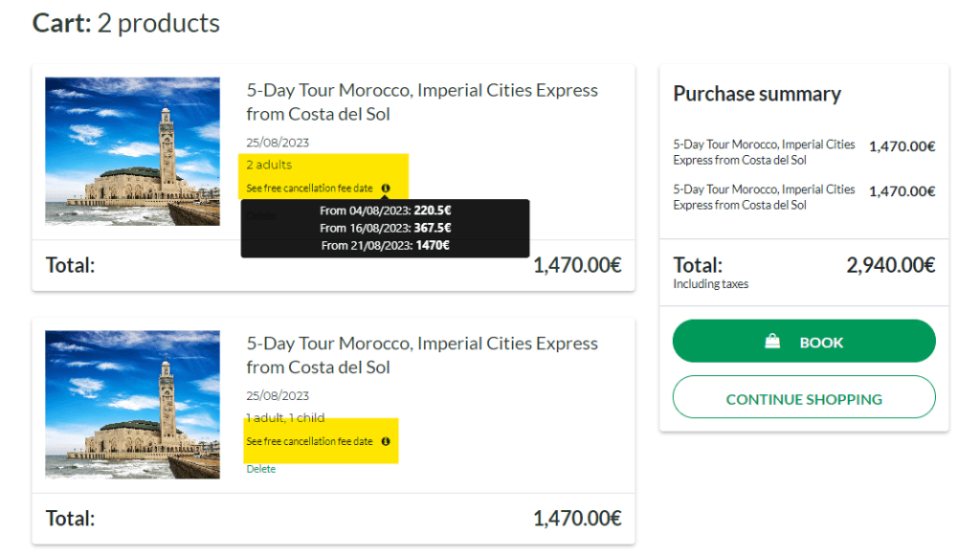Open first tour's mosque thumbnail image

tap(132, 151)
